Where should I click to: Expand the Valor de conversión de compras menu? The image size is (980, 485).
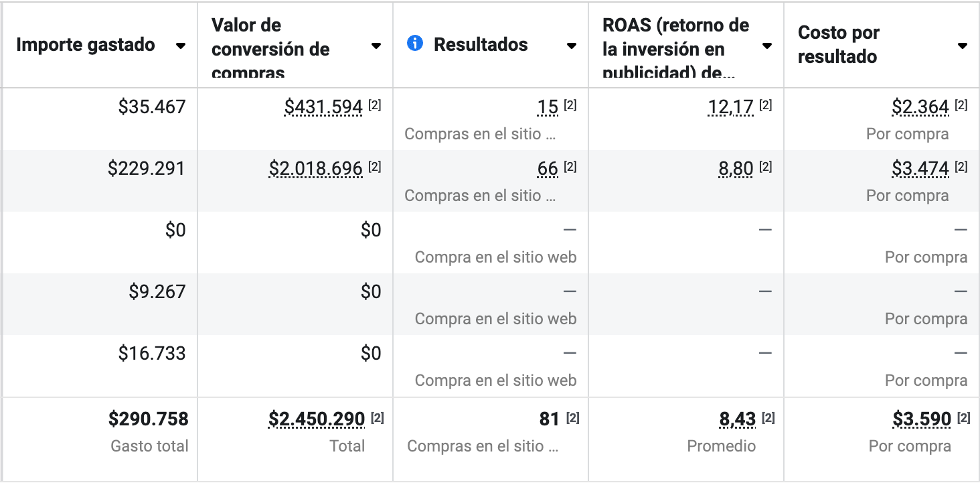pyautogui.click(x=376, y=46)
